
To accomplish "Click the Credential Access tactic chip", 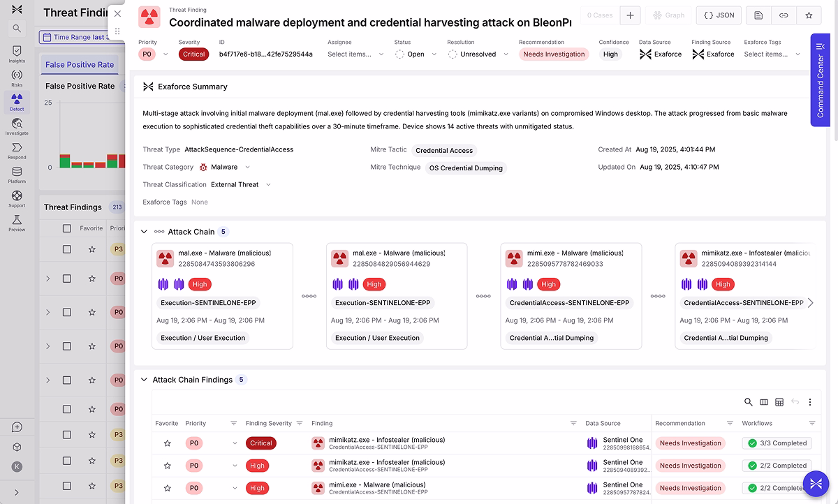I will coord(444,150).
